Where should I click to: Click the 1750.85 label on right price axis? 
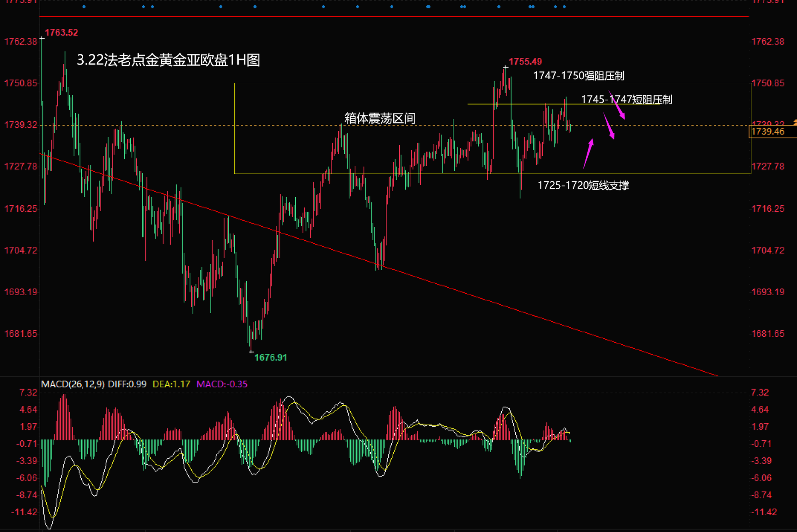(768, 83)
